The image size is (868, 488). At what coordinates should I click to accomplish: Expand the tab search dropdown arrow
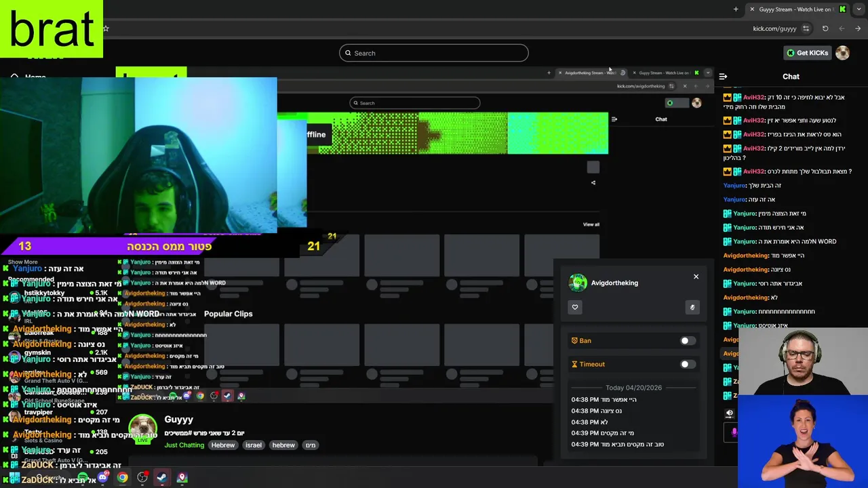tap(858, 9)
